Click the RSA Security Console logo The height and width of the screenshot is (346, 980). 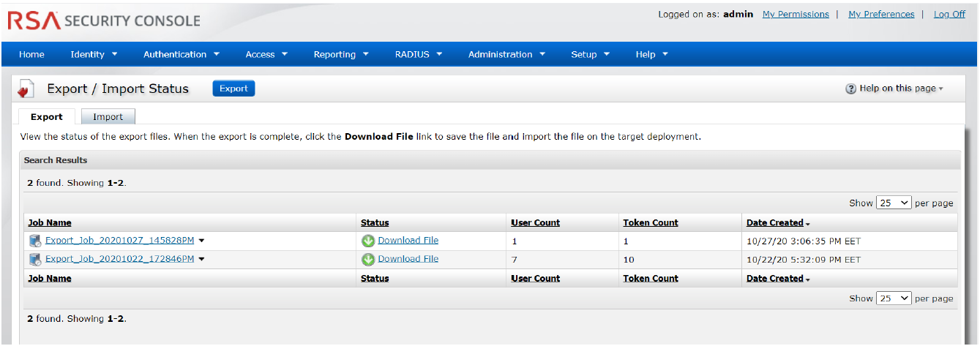[104, 21]
